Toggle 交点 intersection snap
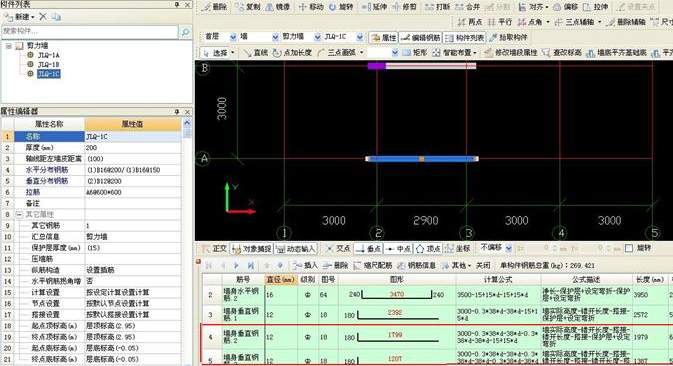The image size is (673, 366). click(337, 248)
